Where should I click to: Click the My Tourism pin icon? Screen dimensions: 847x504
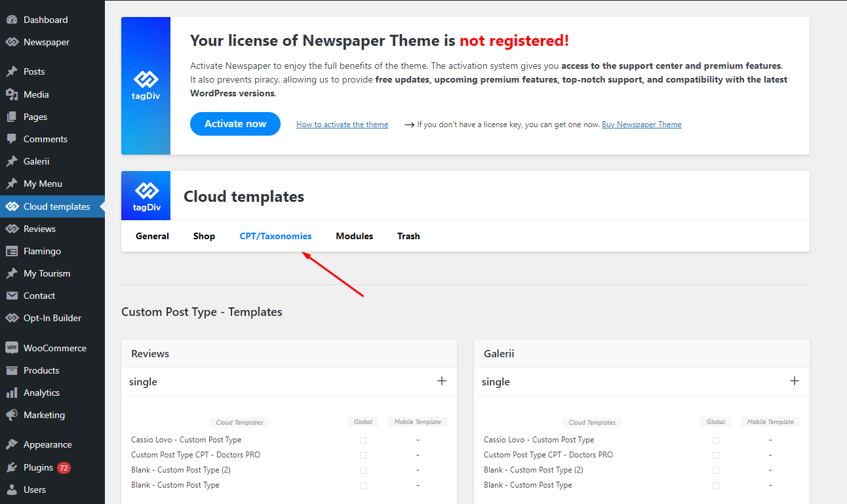[x=12, y=273]
